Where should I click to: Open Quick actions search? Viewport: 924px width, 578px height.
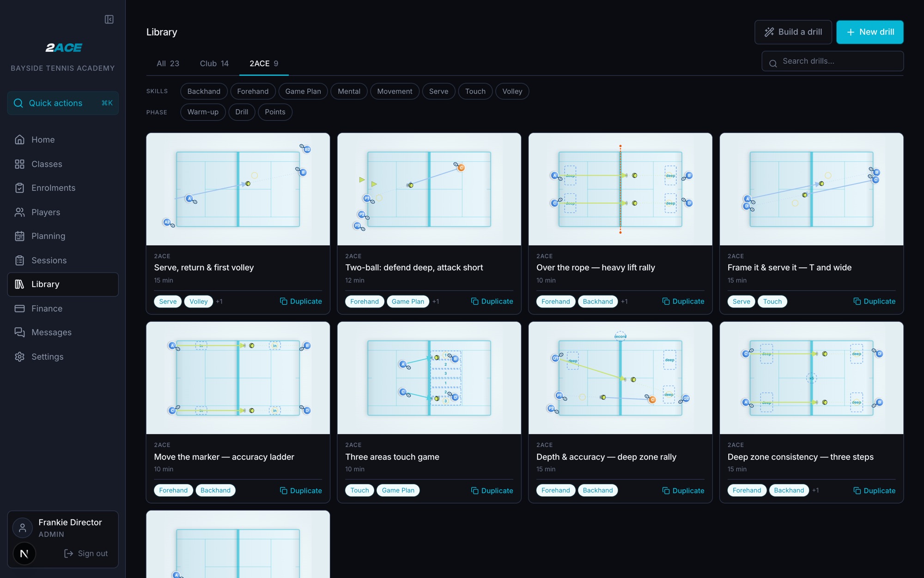click(63, 103)
